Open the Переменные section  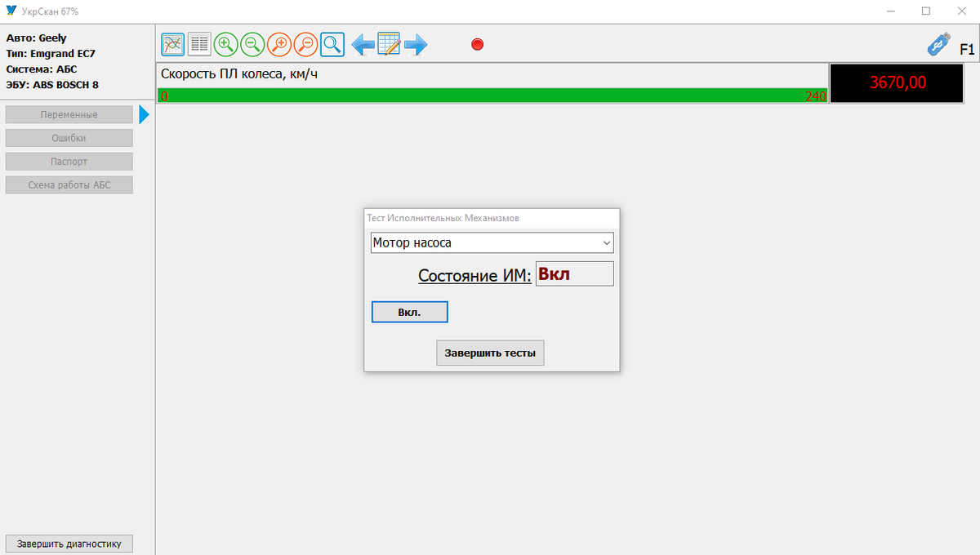[69, 114]
